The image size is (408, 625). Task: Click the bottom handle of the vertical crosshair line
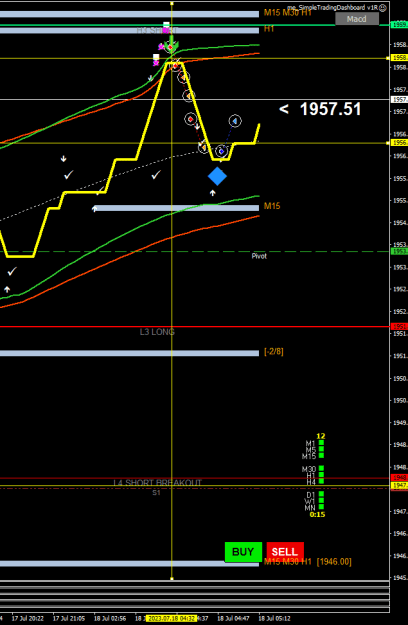coord(172,578)
